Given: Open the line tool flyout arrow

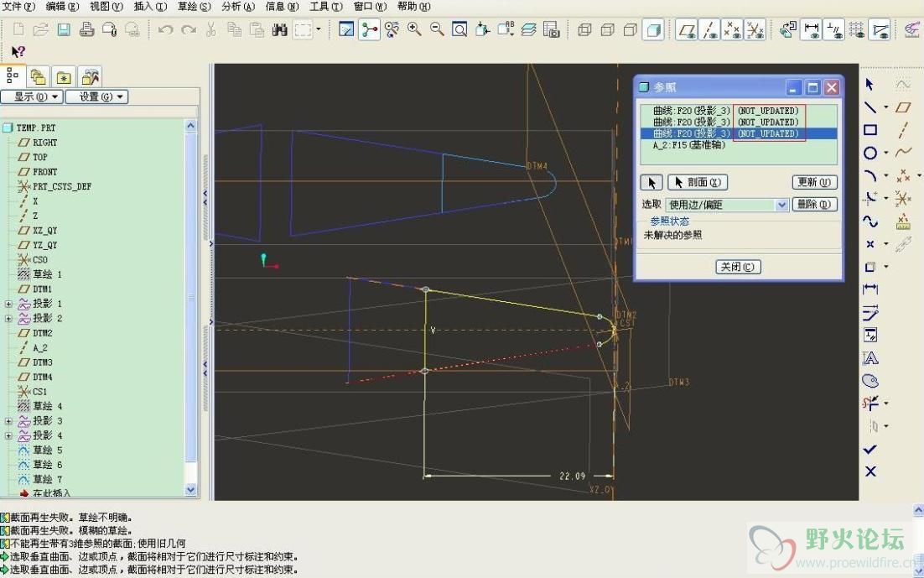Looking at the screenshot, I should [886, 108].
